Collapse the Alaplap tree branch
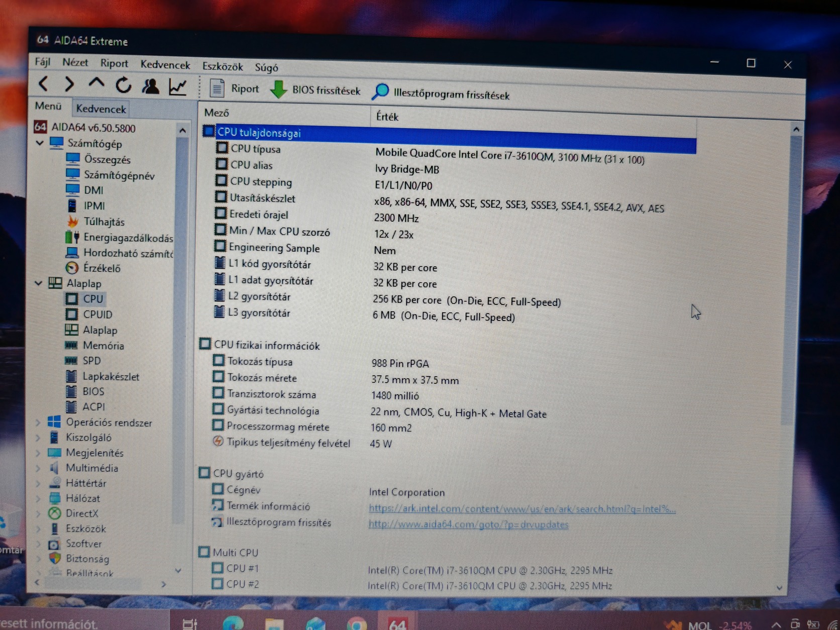Image resolution: width=840 pixels, height=630 pixels. (x=38, y=283)
